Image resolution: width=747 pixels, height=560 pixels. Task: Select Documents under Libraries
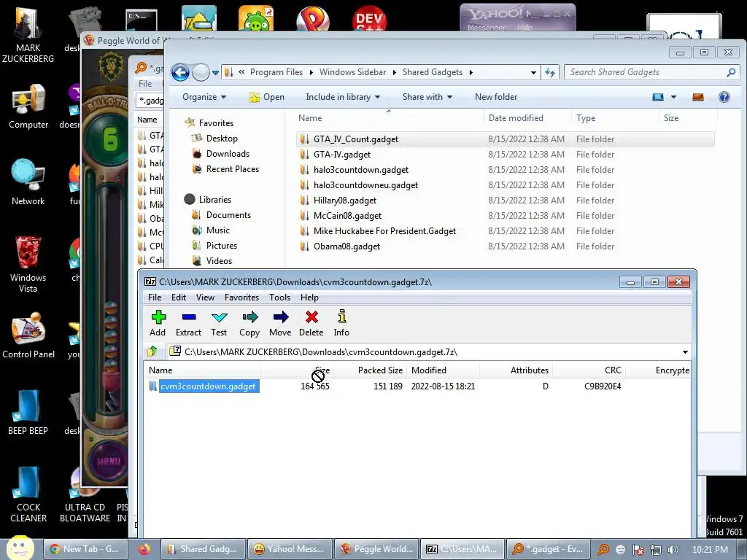click(x=228, y=215)
